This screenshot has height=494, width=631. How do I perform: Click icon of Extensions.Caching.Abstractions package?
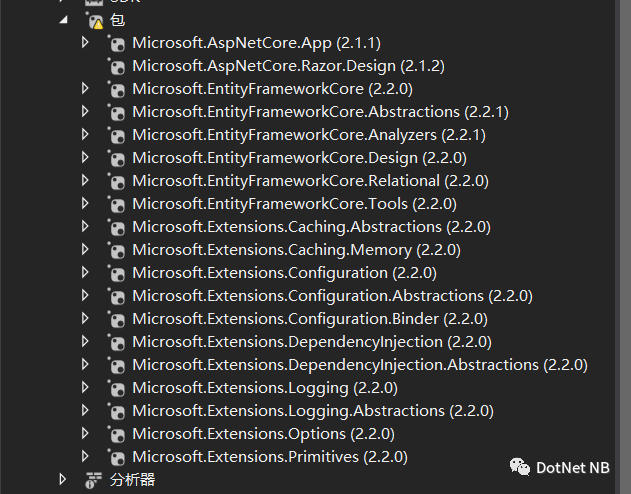[117, 227]
